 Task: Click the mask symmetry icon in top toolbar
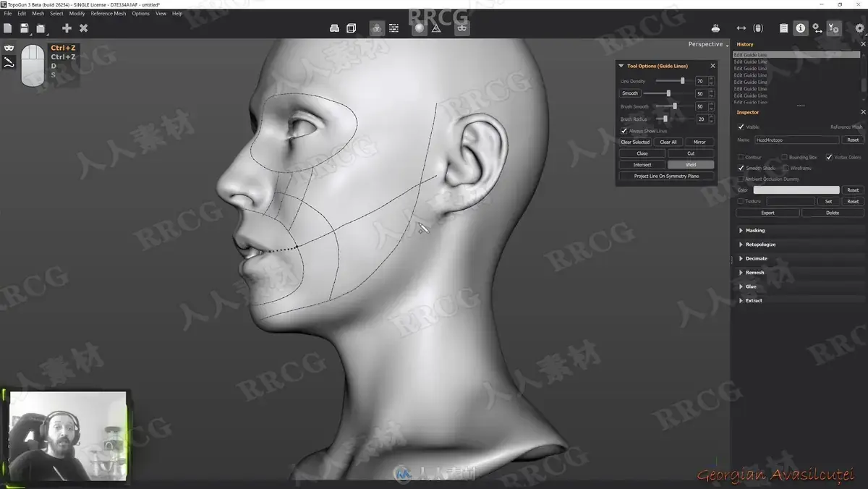[x=462, y=28]
